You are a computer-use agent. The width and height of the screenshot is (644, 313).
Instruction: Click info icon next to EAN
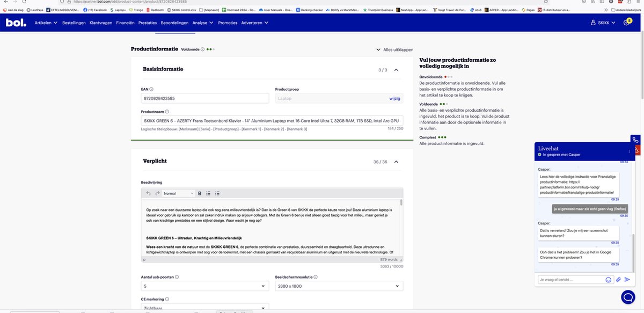tap(151, 89)
